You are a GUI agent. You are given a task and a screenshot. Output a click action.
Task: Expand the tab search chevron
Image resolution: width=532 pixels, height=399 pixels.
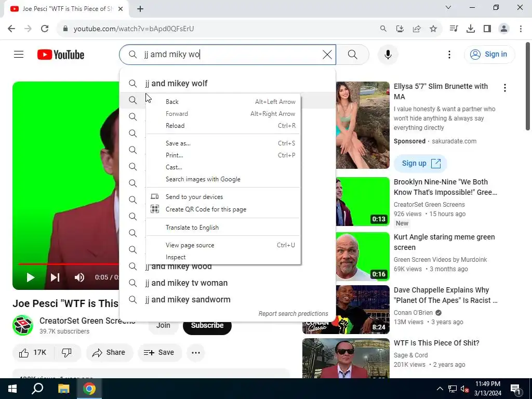coord(448,7)
